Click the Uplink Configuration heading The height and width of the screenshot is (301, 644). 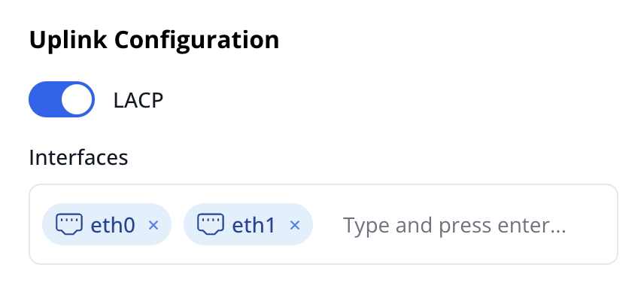(x=154, y=40)
